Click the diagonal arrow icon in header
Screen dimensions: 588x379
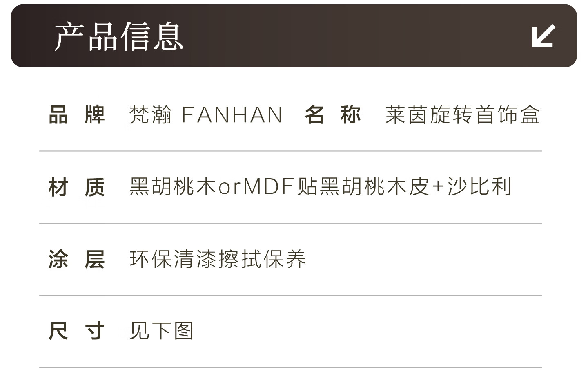[543, 36]
